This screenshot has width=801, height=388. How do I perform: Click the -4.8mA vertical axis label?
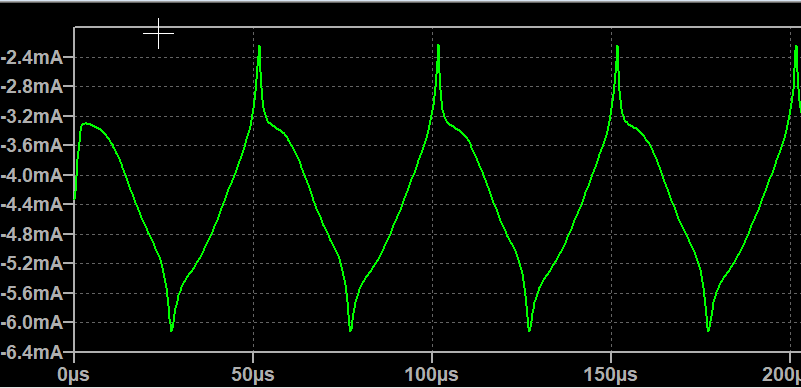31,235
